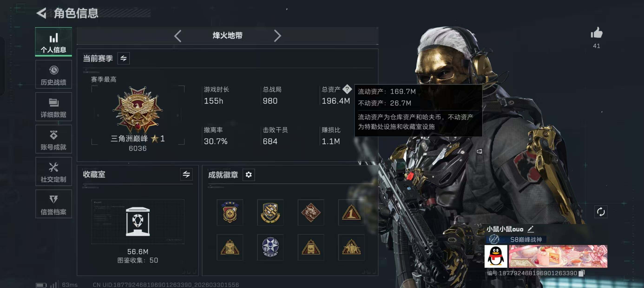Open the 总资产 question mark help icon
Image resolution: width=644 pixels, height=288 pixels.
[347, 89]
